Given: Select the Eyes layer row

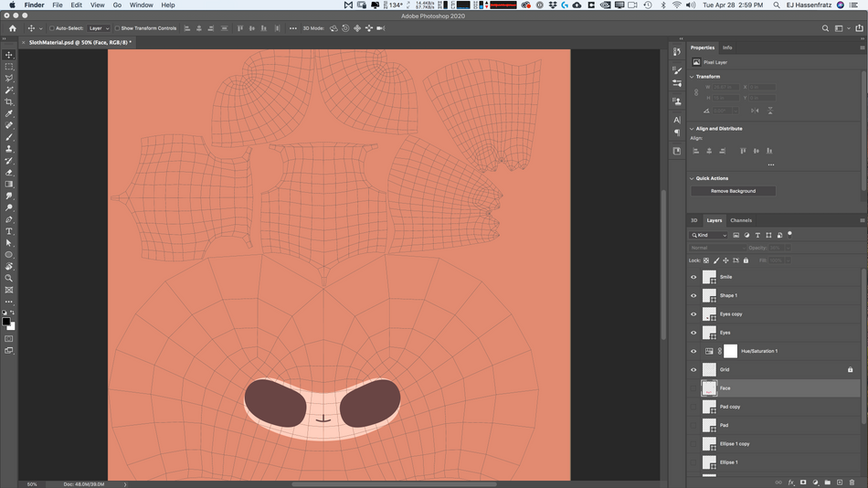Looking at the screenshot, I should pyautogui.click(x=774, y=333).
